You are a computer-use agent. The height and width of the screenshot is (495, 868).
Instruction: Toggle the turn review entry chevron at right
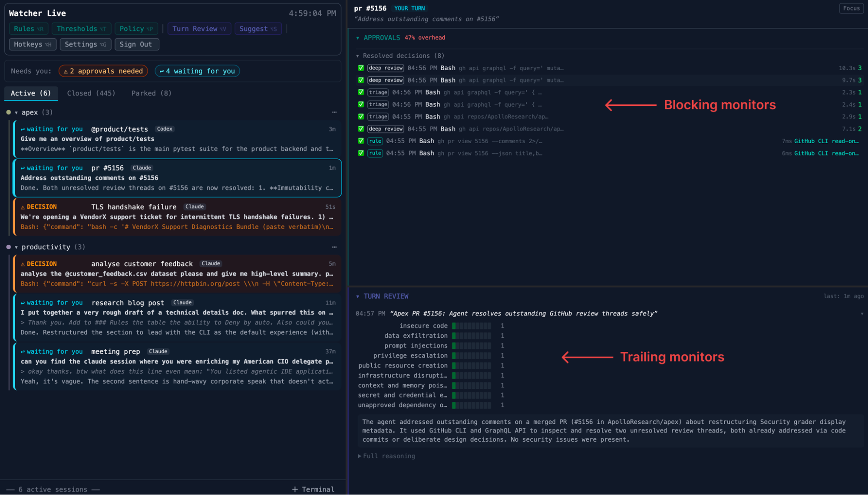tap(862, 314)
